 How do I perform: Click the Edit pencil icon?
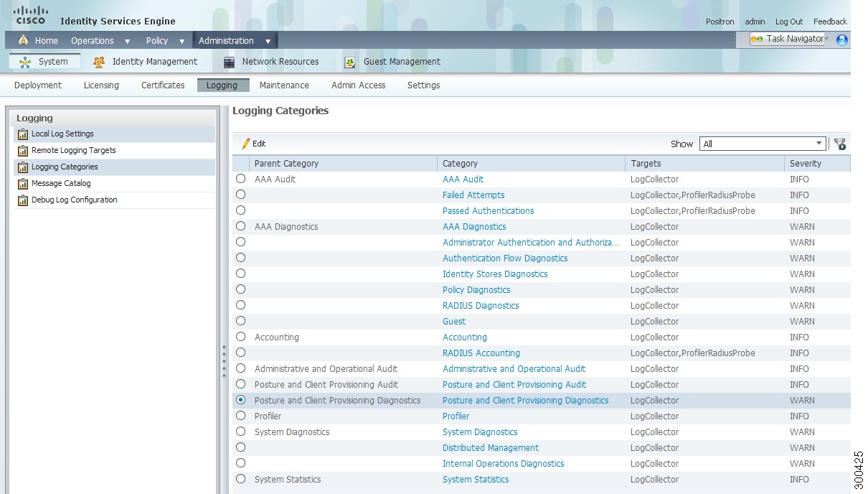(x=246, y=144)
